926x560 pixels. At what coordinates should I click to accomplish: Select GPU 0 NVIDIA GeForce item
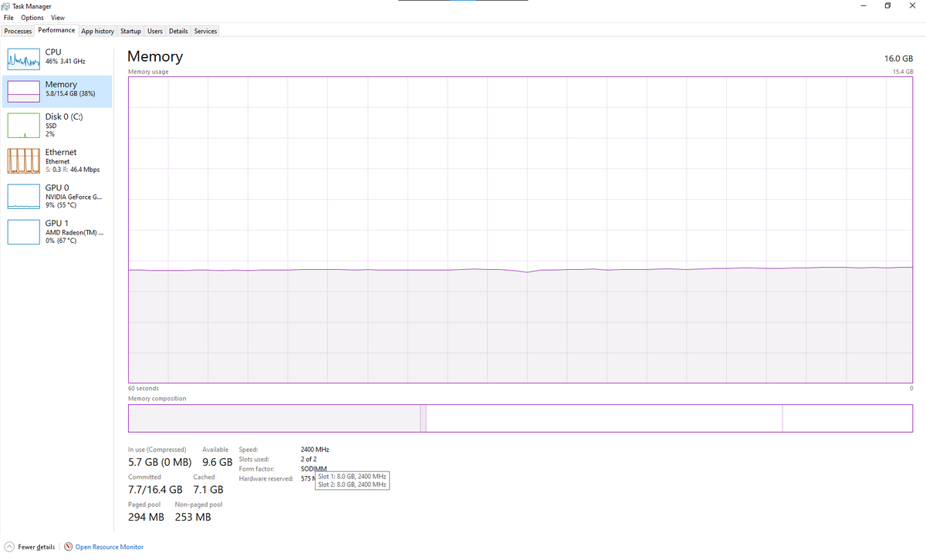click(58, 196)
